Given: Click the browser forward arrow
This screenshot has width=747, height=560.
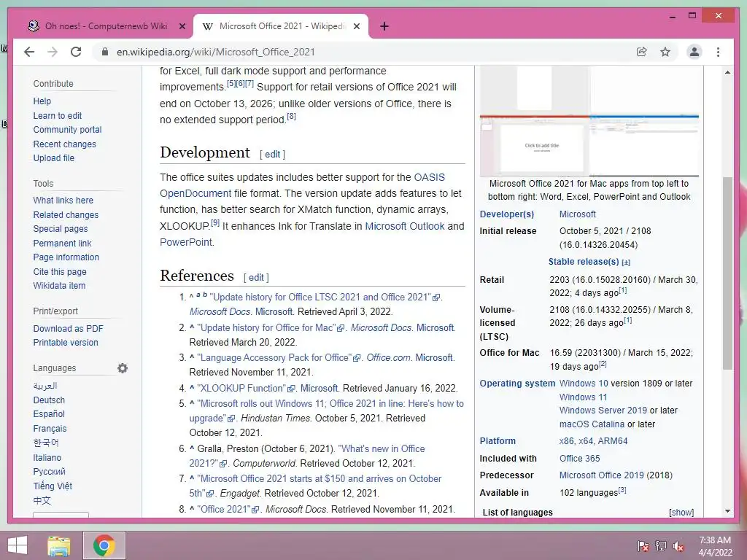Looking at the screenshot, I should pyautogui.click(x=53, y=52).
